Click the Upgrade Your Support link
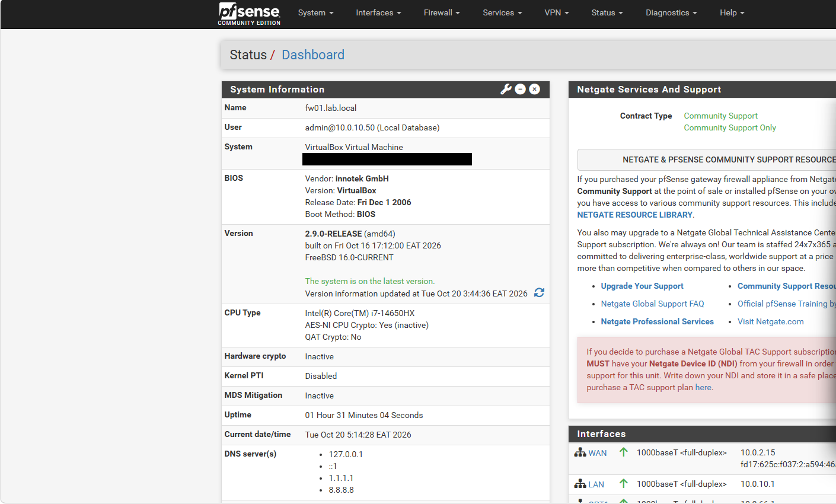Image resolution: width=836 pixels, height=504 pixels. point(642,286)
